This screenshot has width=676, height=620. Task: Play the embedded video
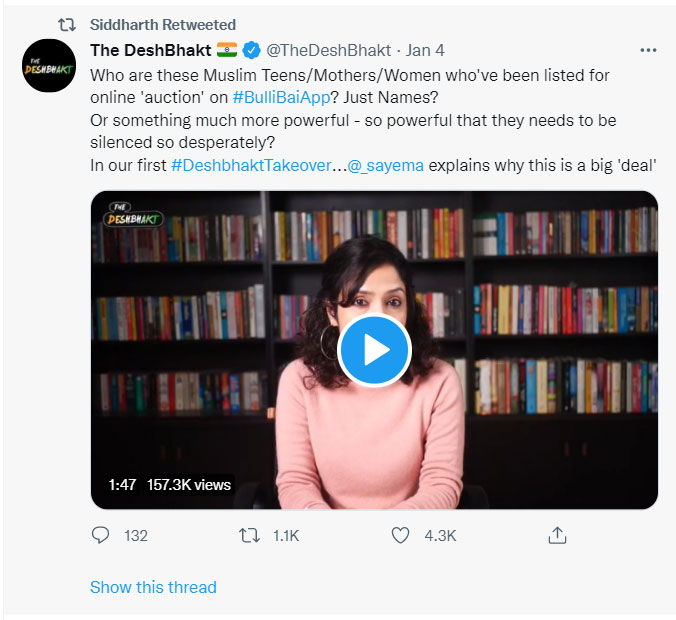coord(374,350)
